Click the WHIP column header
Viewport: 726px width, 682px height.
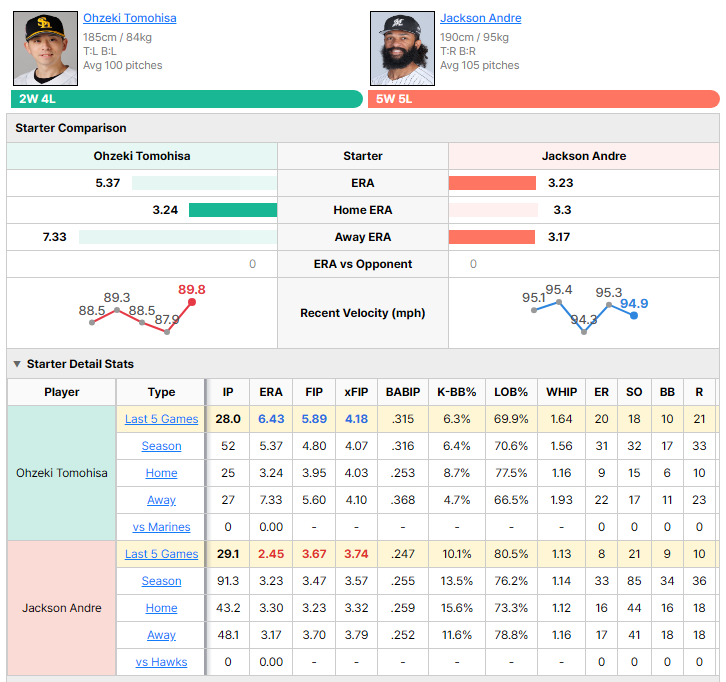click(x=561, y=392)
